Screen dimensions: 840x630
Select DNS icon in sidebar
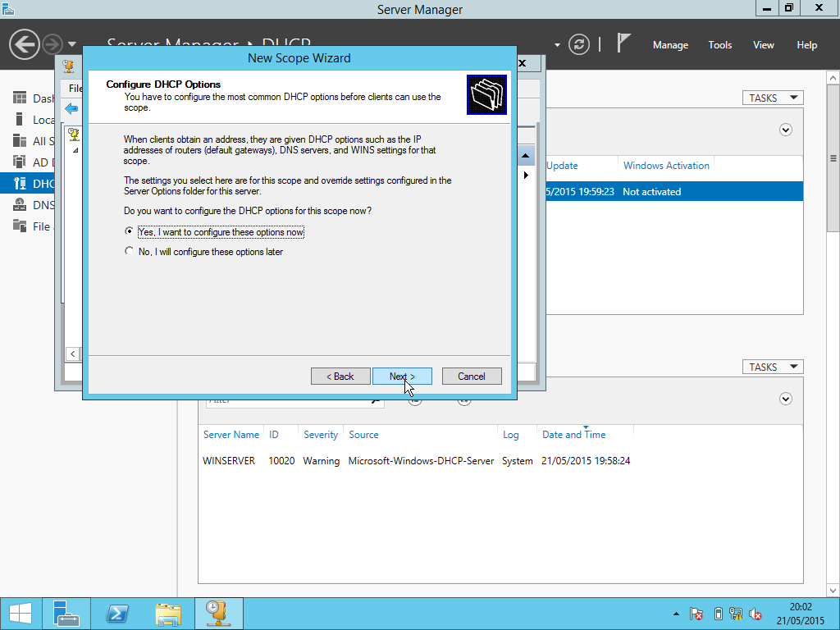[x=20, y=204]
